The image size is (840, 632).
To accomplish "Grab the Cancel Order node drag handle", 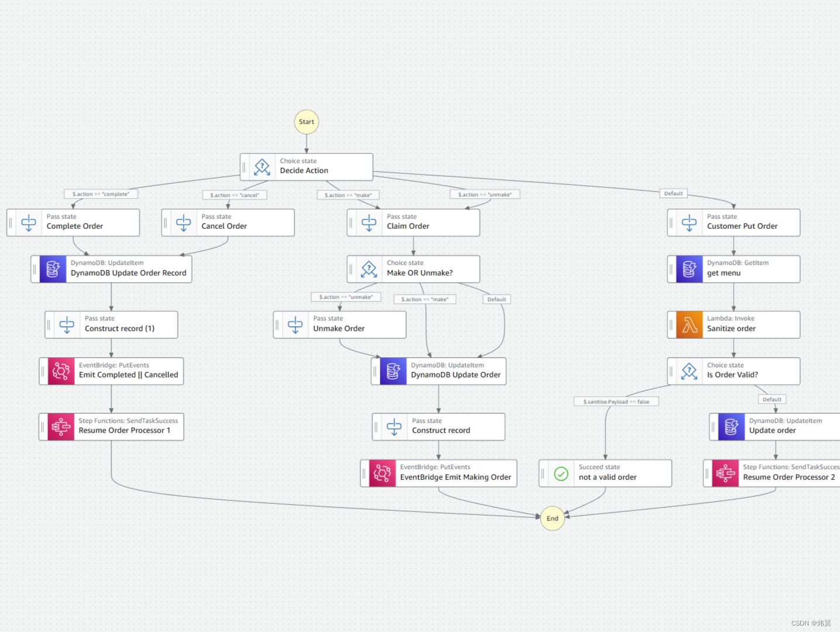I will click(166, 222).
